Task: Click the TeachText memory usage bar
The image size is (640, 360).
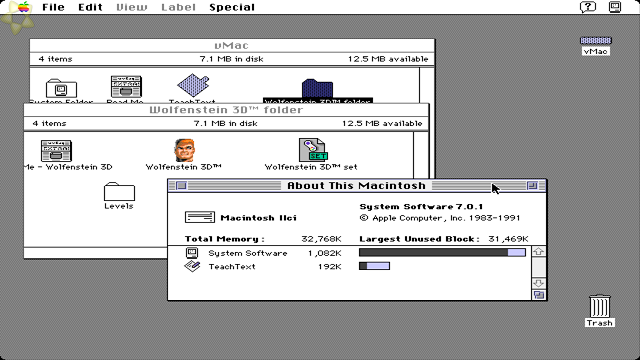Action: 374,266
